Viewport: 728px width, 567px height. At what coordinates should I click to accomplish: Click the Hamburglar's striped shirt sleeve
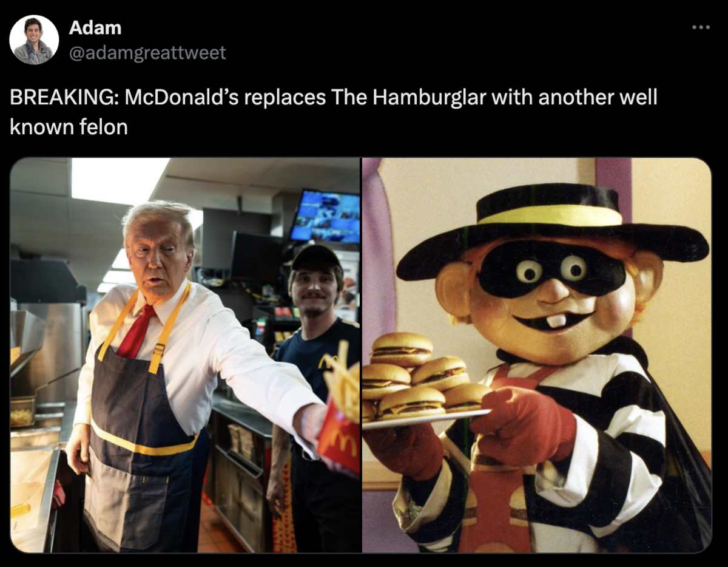pos(613,461)
